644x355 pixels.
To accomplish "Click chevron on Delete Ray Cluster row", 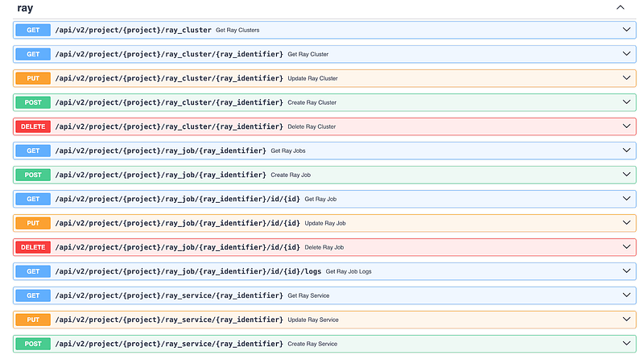I will coord(627,126).
